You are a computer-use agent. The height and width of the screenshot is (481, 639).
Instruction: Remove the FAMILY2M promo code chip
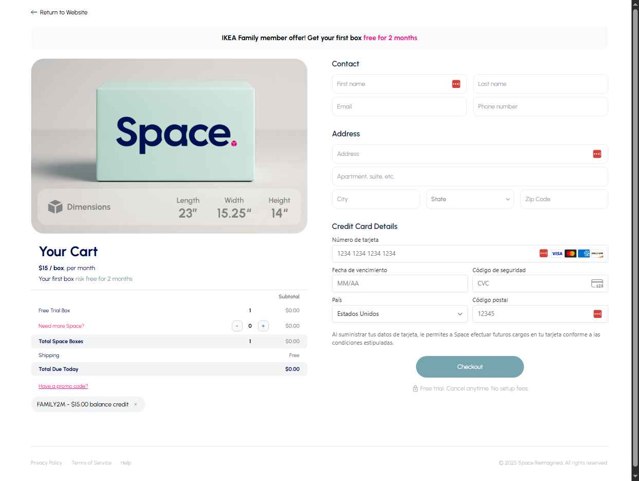(x=136, y=404)
